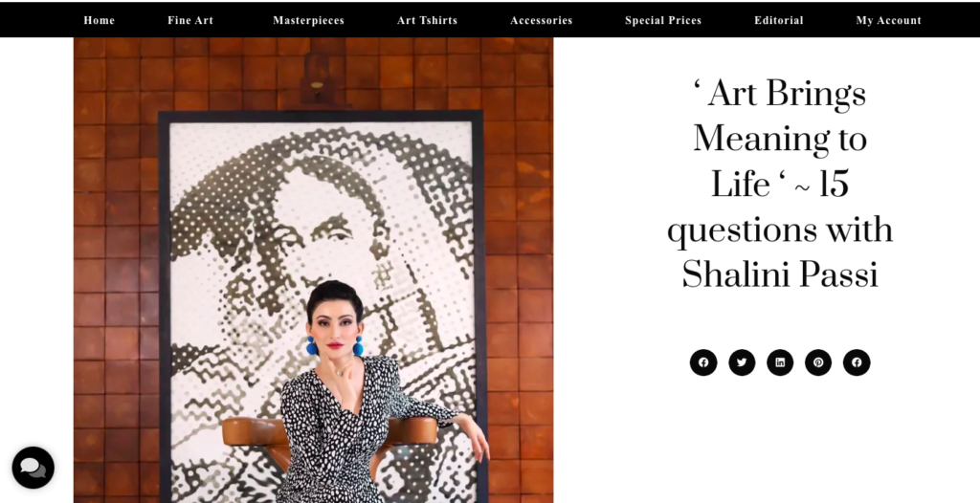Open the live chat bubble widget
The height and width of the screenshot is (503, 980).
point(33,468)
